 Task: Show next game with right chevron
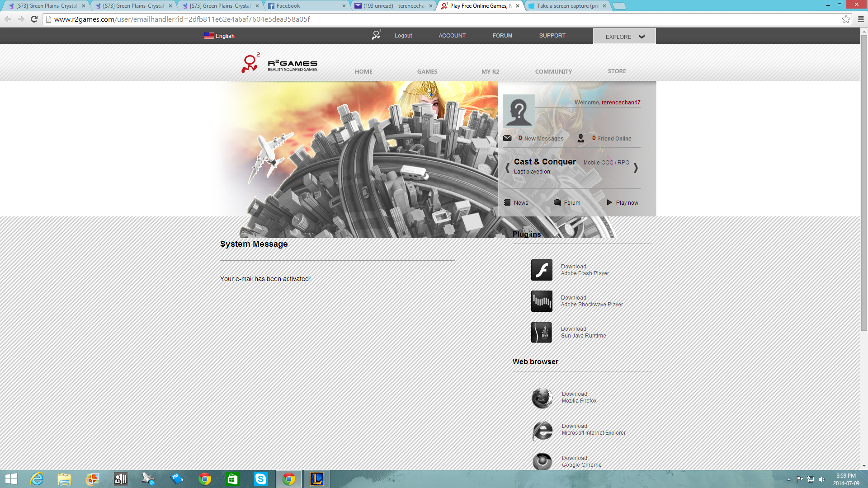tap(636, 168)
